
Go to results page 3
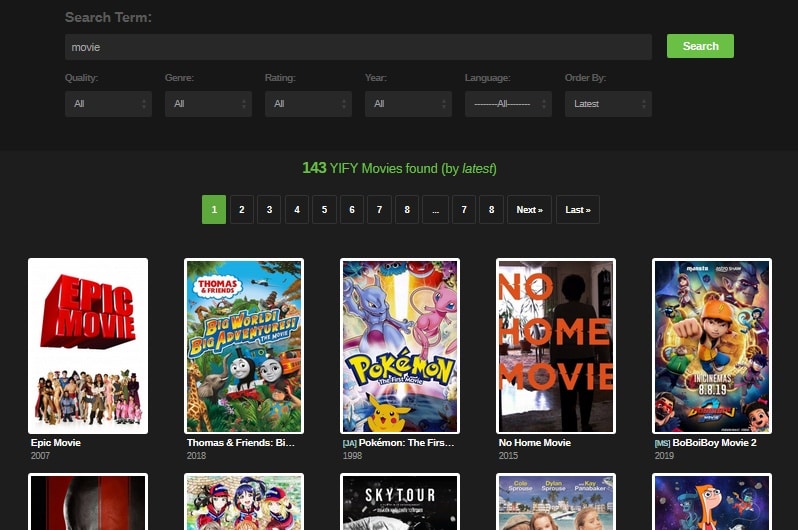(269, 209)
